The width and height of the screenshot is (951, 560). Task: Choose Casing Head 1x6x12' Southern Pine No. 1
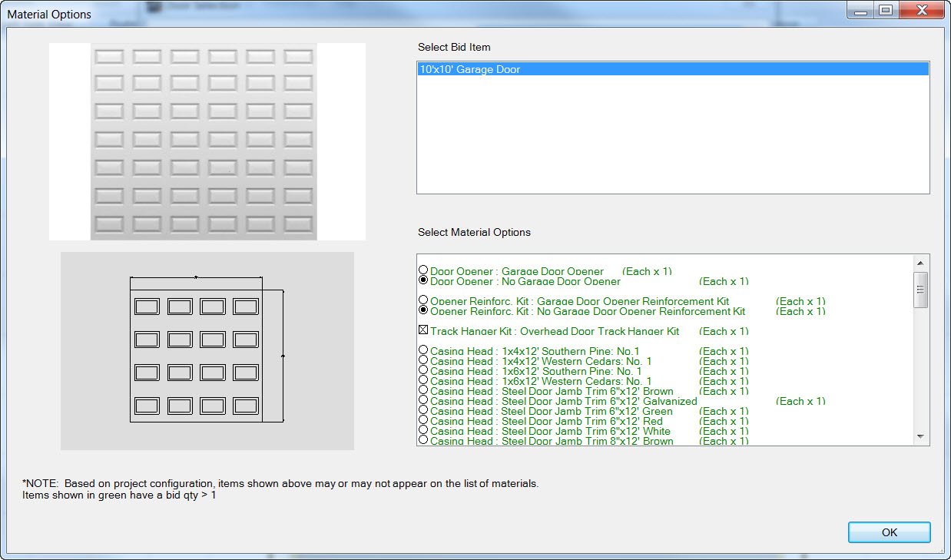(423, 370)
